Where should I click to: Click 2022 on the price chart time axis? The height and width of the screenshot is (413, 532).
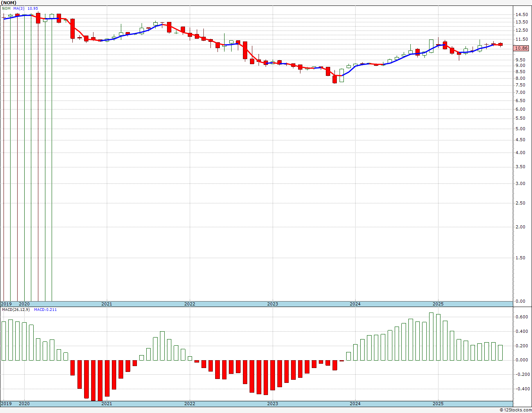[x=190, y=304]
